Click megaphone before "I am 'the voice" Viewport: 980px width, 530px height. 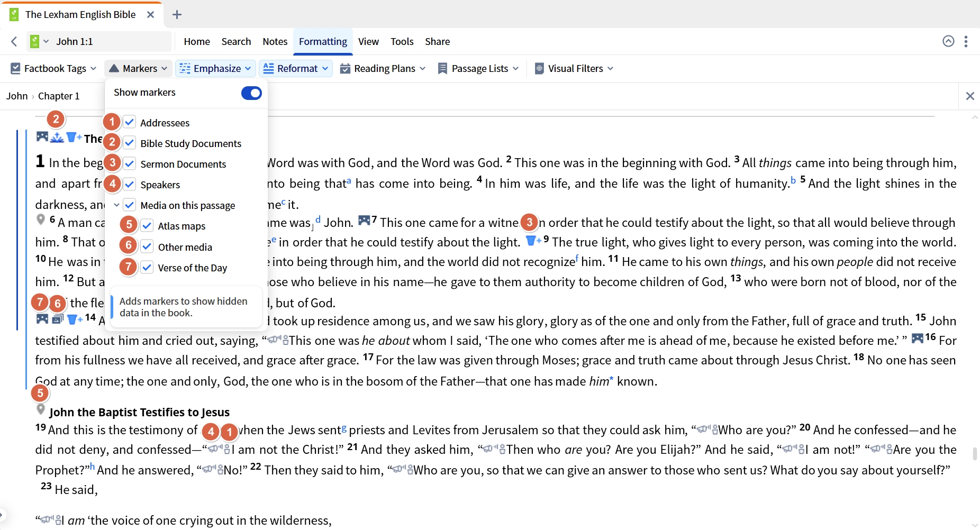47,519
